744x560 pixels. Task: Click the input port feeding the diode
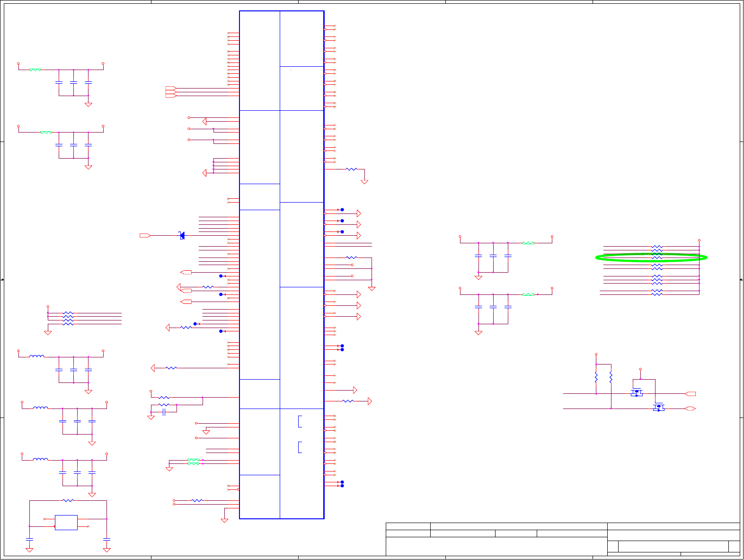[145, 235]
